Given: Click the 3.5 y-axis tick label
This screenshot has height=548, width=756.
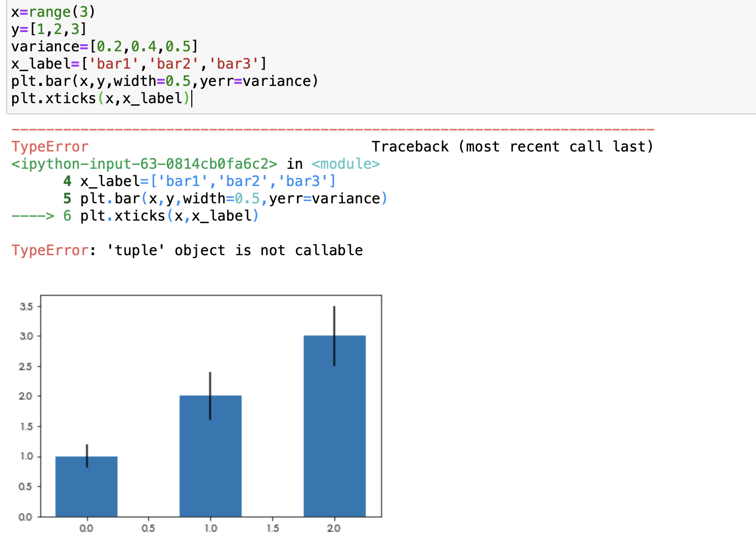Looking at the screenshot, I should 26,307.
